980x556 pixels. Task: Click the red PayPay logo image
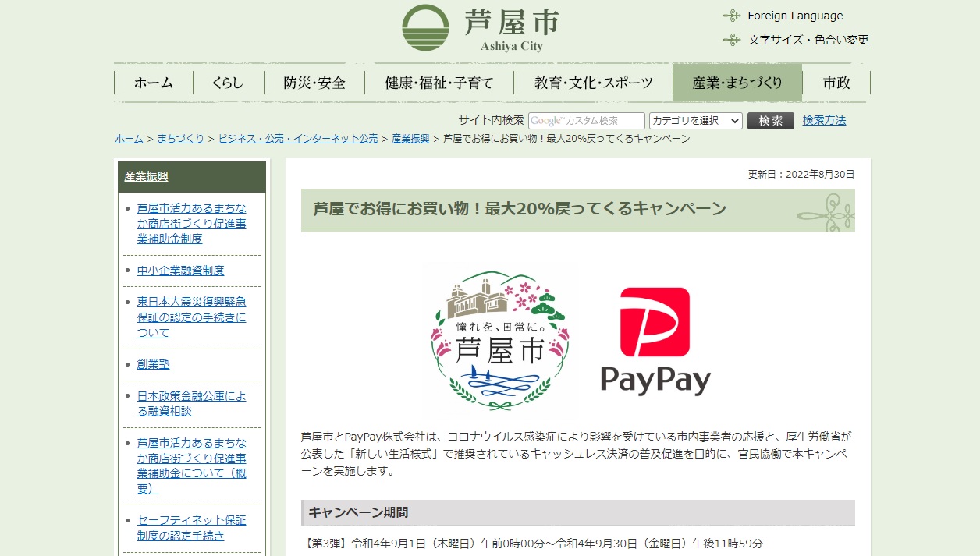[655, 341]
